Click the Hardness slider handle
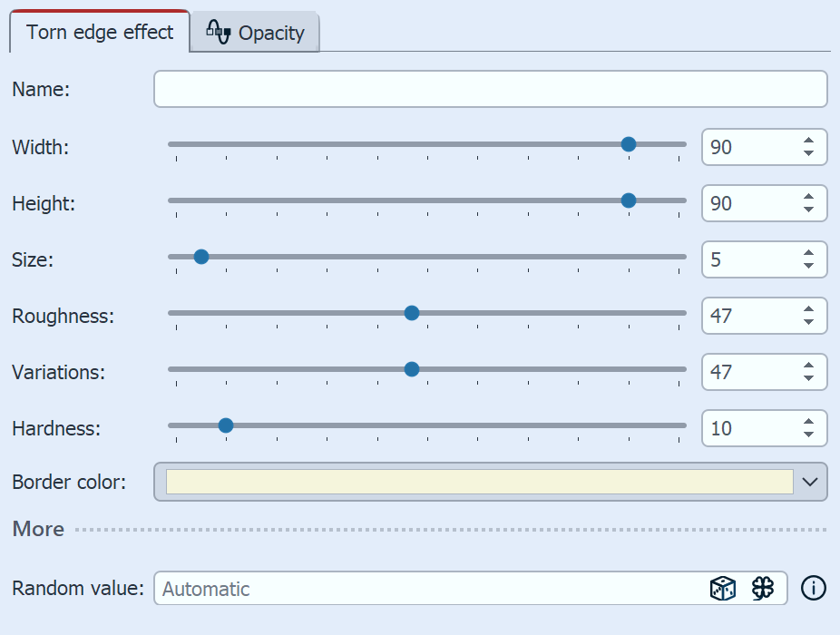The height and width of the screenshot is (635, 840). (226, 425)
